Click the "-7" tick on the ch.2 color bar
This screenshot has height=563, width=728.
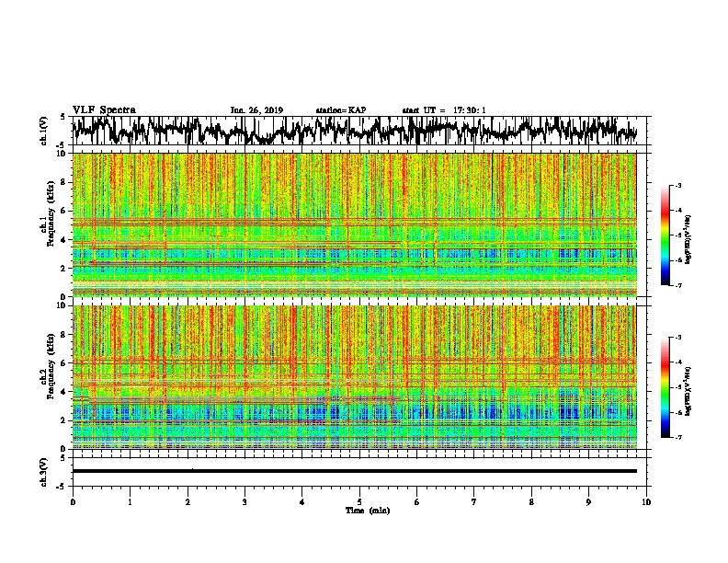tap(677, 437)
